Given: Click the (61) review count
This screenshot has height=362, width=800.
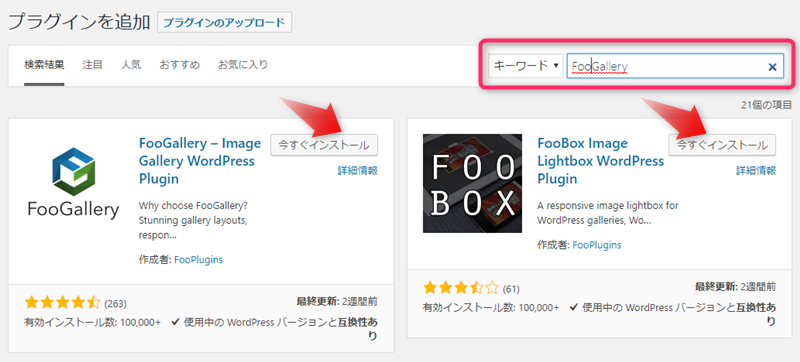Looking at the screenshot, I should coord(511,289).
